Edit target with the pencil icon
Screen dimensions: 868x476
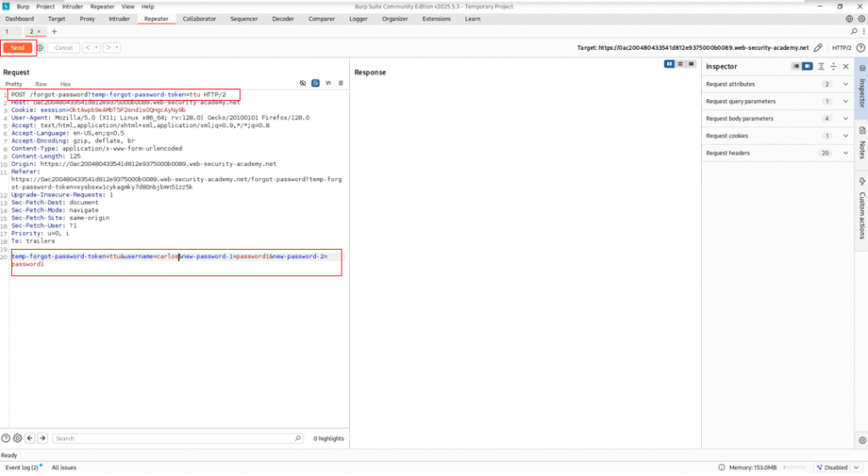click(818, 47)
